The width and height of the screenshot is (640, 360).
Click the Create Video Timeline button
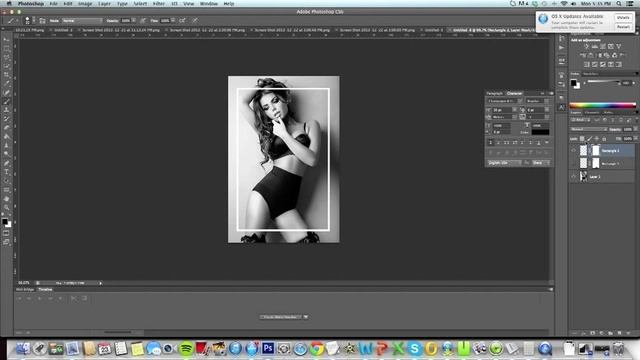[x=281, y=317]
